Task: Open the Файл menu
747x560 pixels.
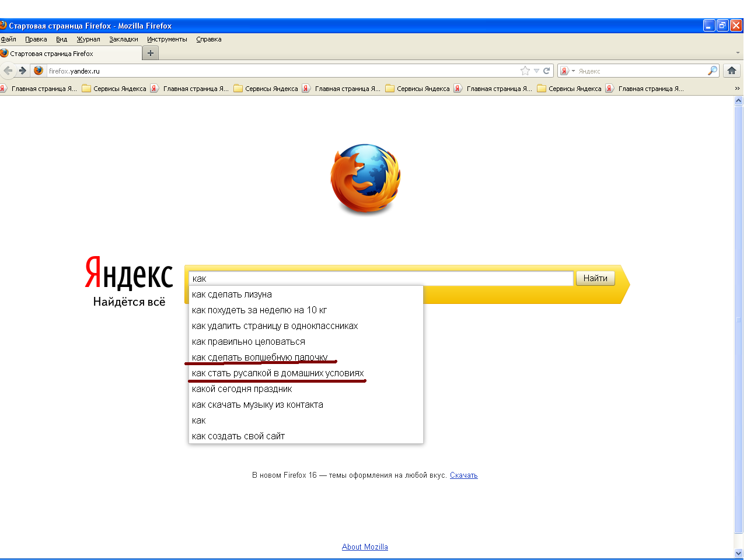Action: pos(8,39)
